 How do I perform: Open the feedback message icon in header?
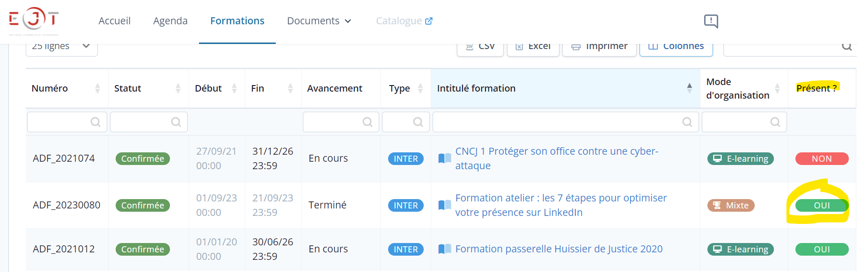[711, 21]
